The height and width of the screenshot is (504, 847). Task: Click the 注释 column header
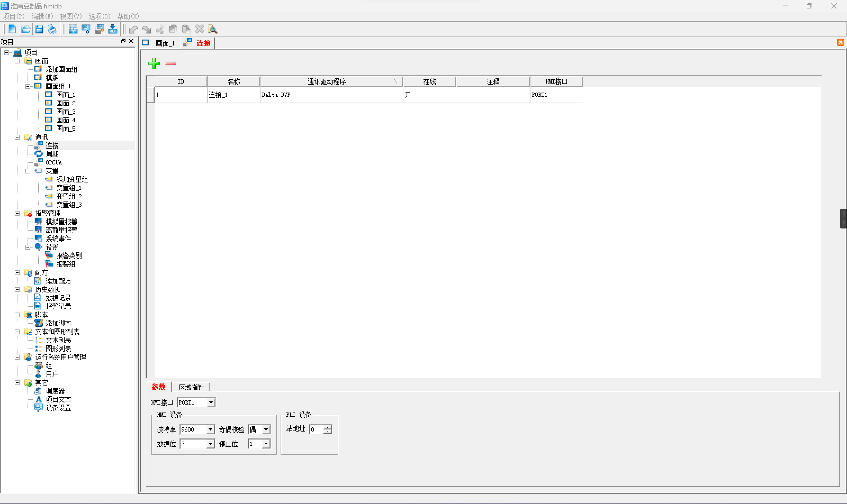click(493, 81)
